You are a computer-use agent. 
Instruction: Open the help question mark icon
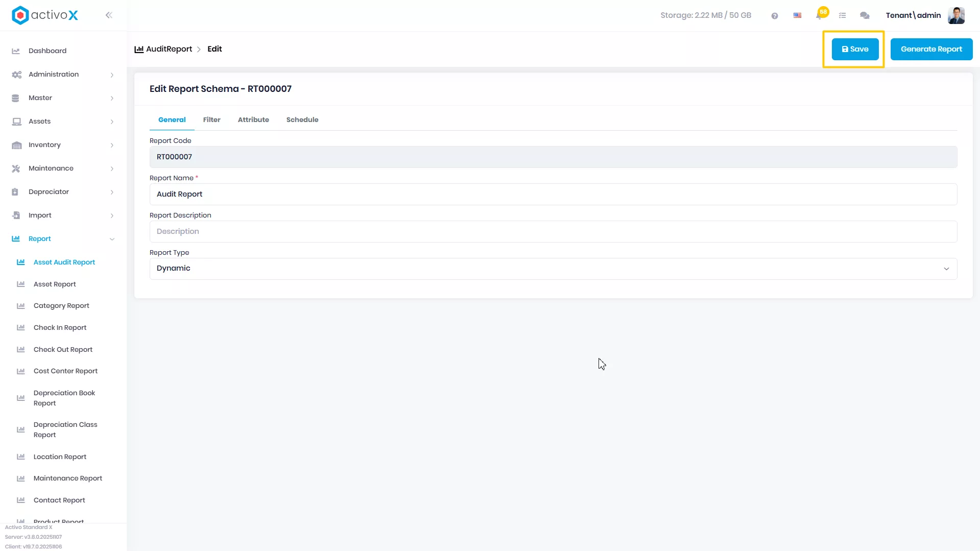[x=775, y=16]
